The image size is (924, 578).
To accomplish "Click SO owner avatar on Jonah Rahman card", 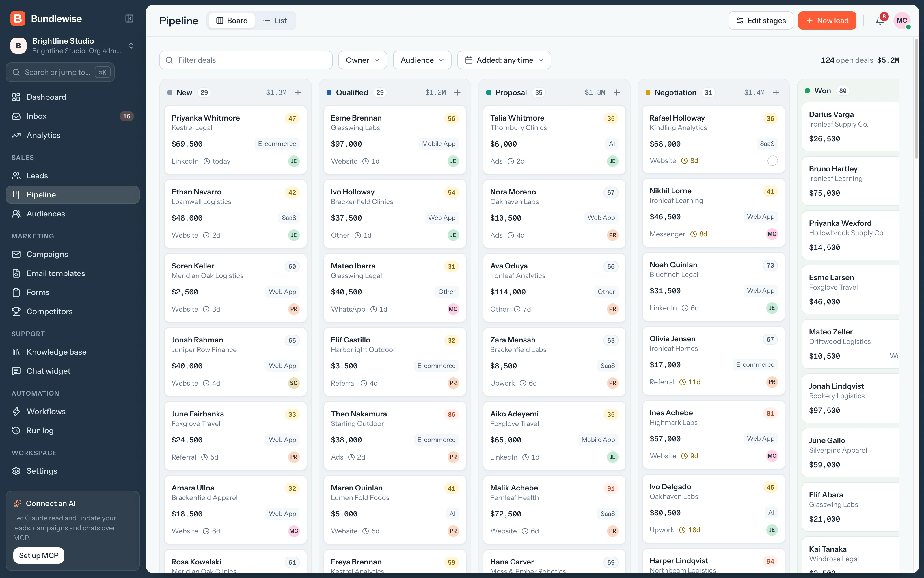I will tap(294, 383).
